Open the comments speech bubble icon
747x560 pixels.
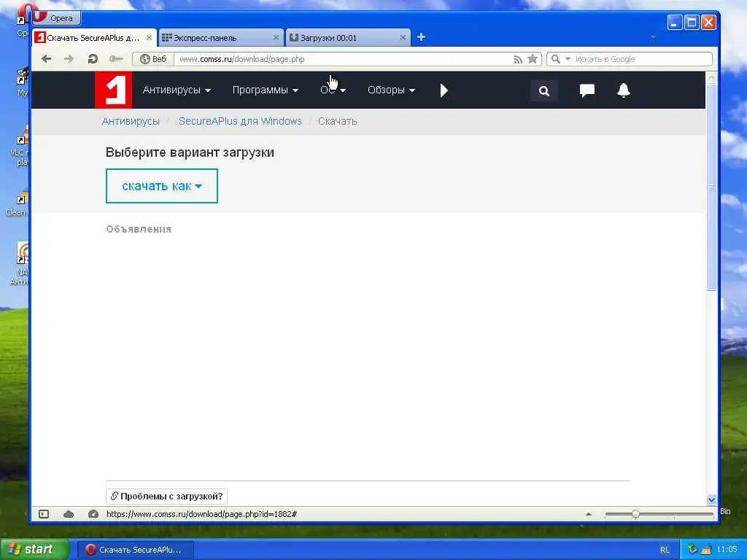click(x=587, y=90)
